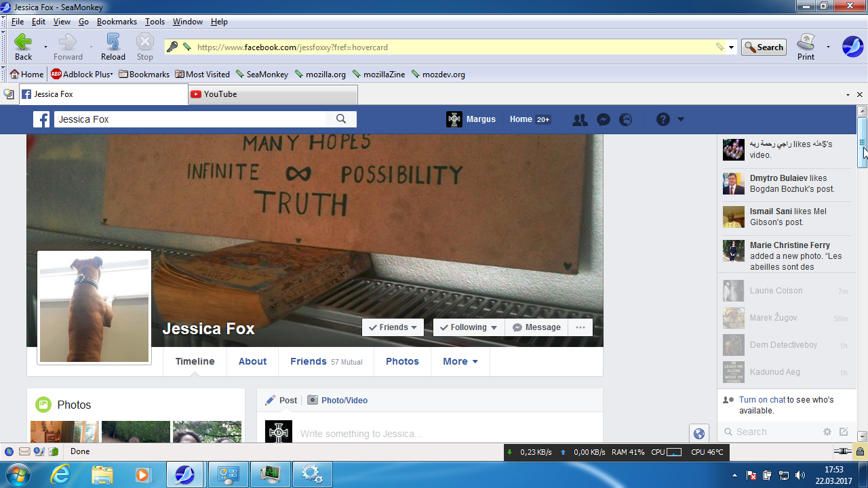
Task: Click the Turn on chat link
Action: click(762, 400)
